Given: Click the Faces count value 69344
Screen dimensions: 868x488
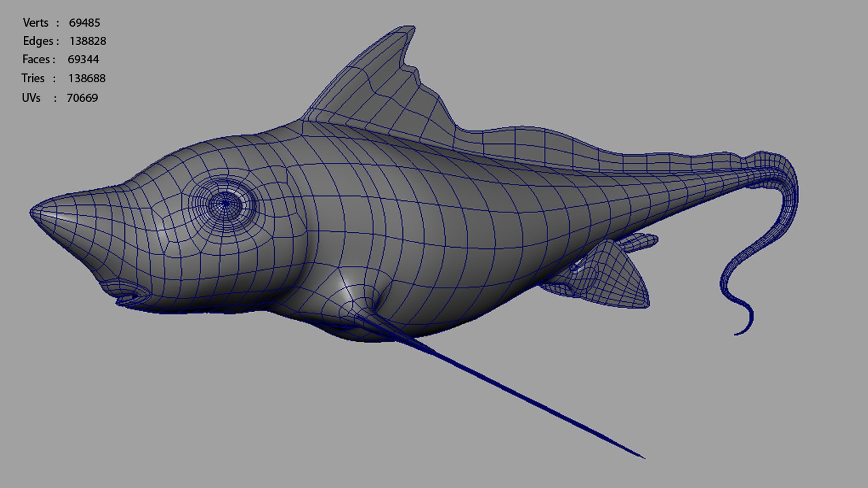Looking at the screenshot, I should (83, 60).
